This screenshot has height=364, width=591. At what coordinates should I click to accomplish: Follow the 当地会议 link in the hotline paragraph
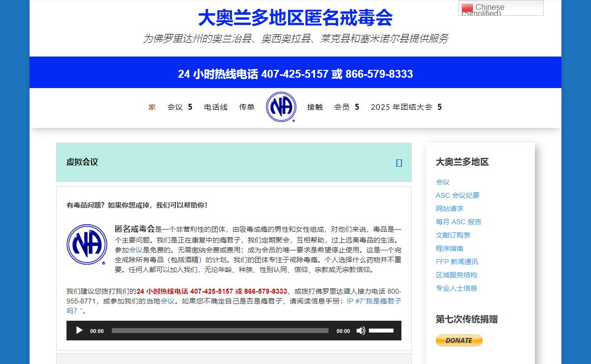coord(167,301)
